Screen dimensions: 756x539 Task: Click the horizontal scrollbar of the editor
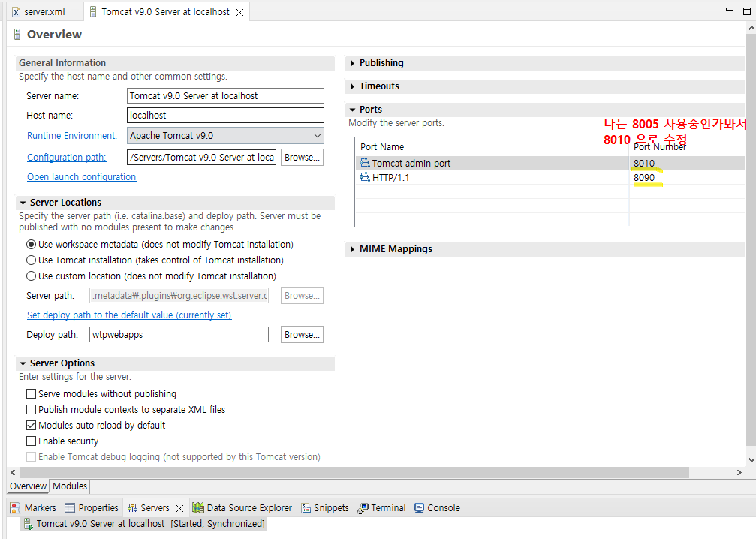[x=354, y=472]
